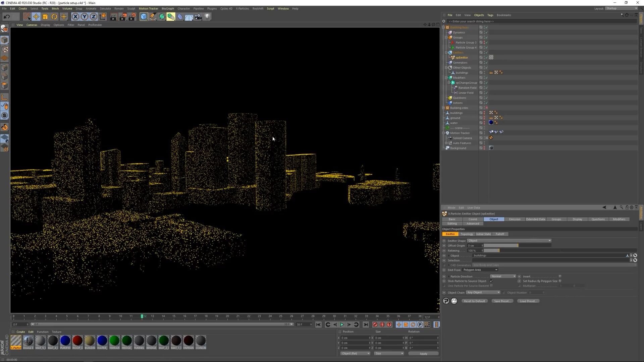The image size is (644, 362).
Task: Enable Set Radius By Polygon Size
Action: [560, 281]
